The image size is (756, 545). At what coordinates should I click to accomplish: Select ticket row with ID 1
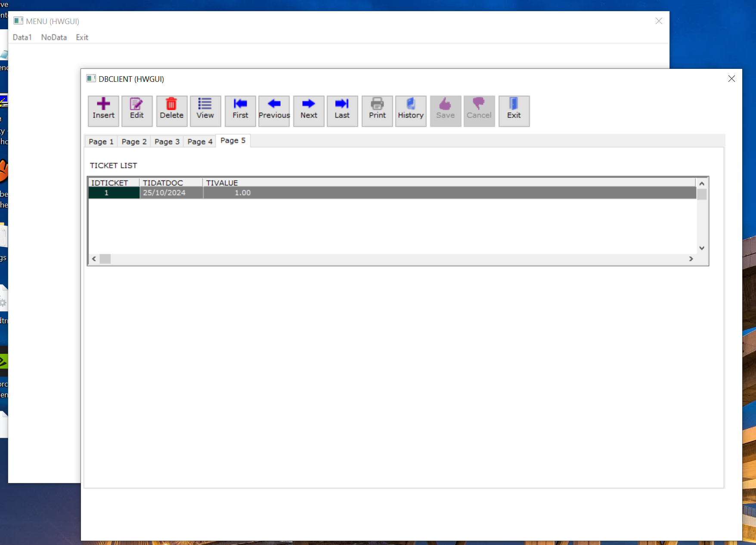[x=392, y=193]
